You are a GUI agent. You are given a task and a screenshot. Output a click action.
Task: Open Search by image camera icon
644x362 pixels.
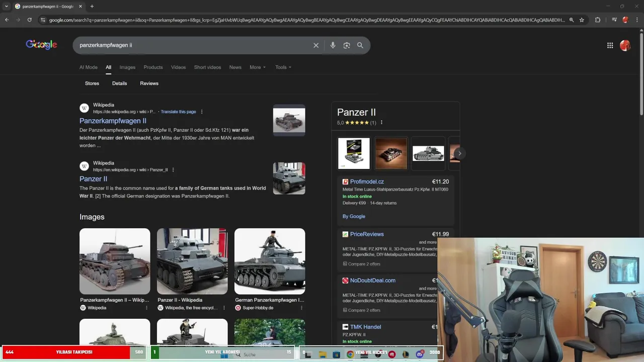point(347,45)
